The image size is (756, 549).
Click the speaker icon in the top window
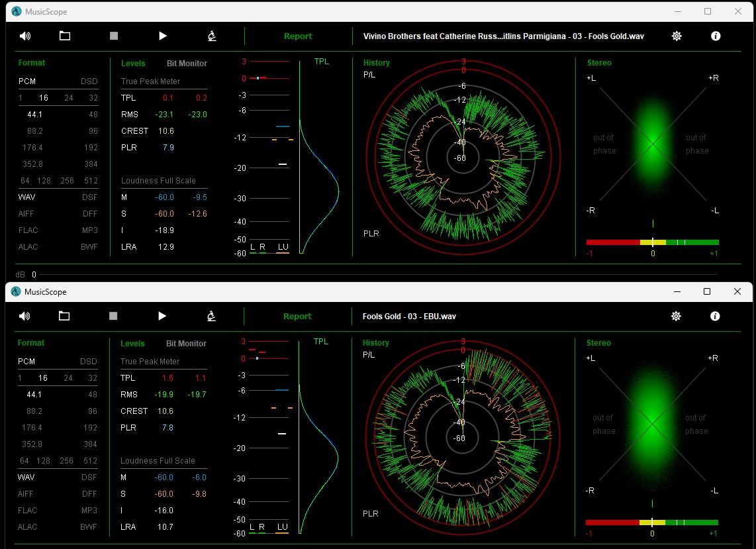(25, 36)
